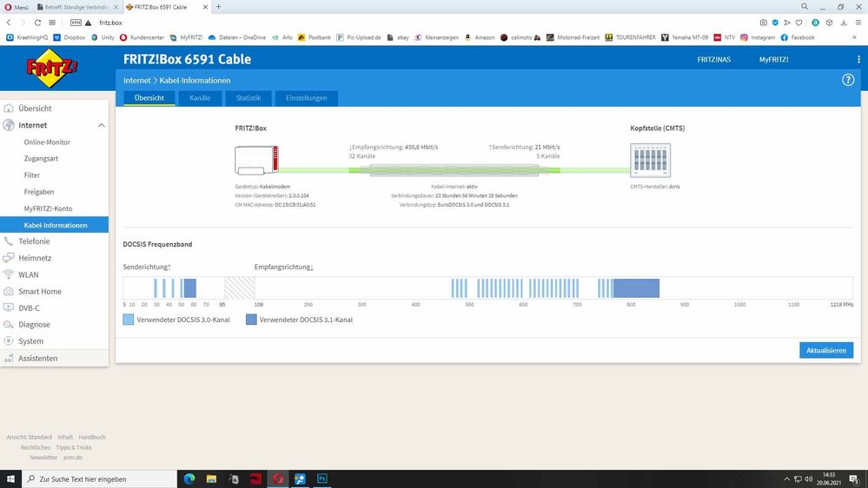Screen dimensions: 868x488
Task: Open Microsoft Edge from the taskbar
Action: click(189, 478)
